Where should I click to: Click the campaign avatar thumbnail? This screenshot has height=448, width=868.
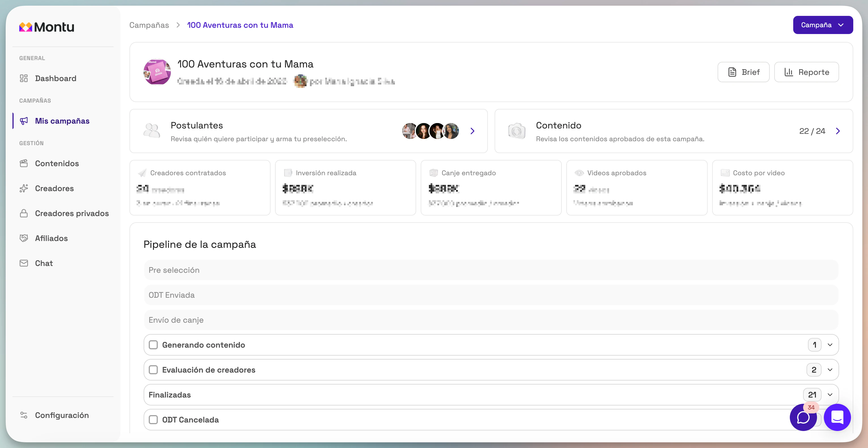pos(157,72)
